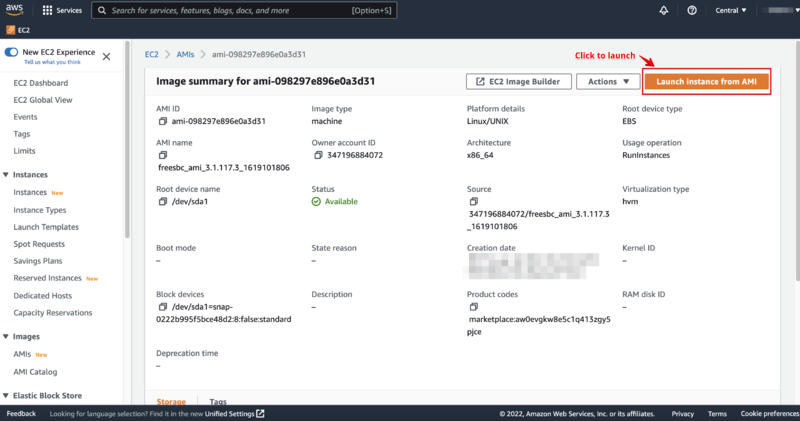Copy the Root device name

click(163, 202)
